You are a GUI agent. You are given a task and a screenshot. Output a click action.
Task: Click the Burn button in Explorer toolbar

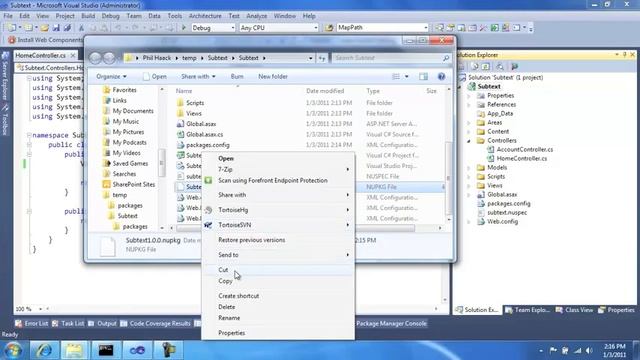coord(237,76)
